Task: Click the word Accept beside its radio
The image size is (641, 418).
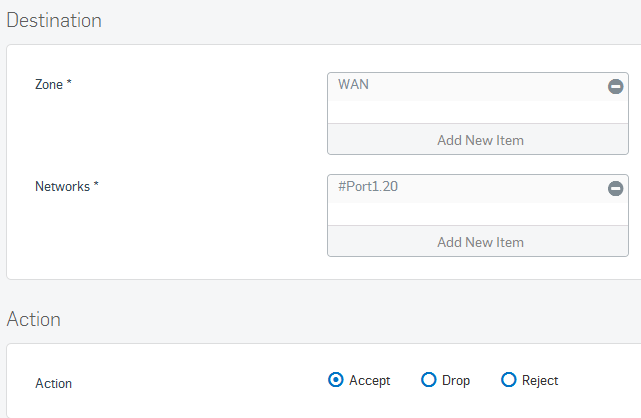Action: [370, 380]
